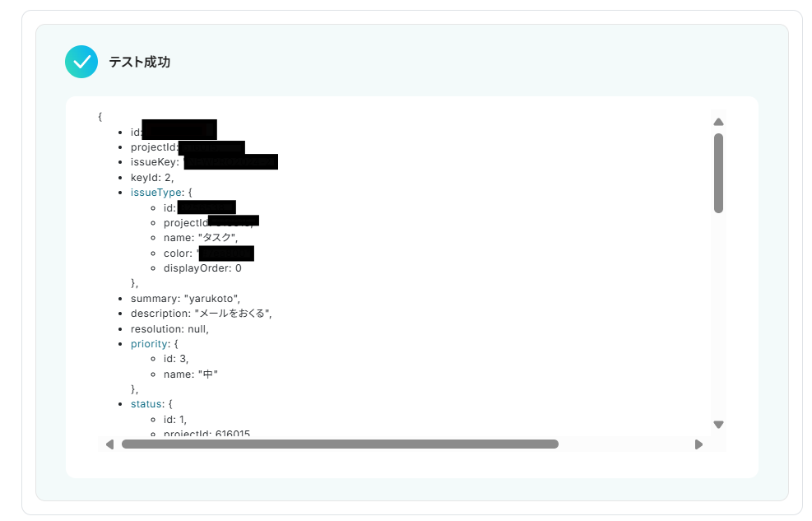Click the projectId: 616015 line
Viewport: 812px width, 521px height.
point(206,433)
